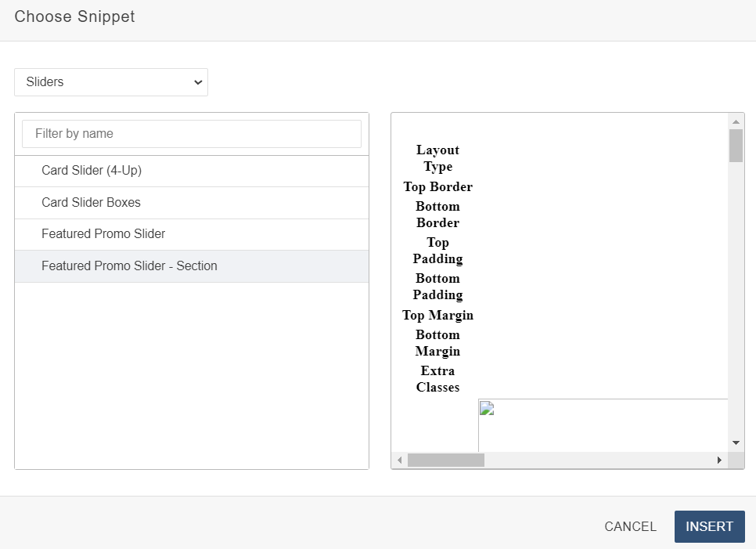The height and width of the screenshot is (549, 756).
Task: Choose the Featured Promo Slider snippet
Action: click(103, 233)
